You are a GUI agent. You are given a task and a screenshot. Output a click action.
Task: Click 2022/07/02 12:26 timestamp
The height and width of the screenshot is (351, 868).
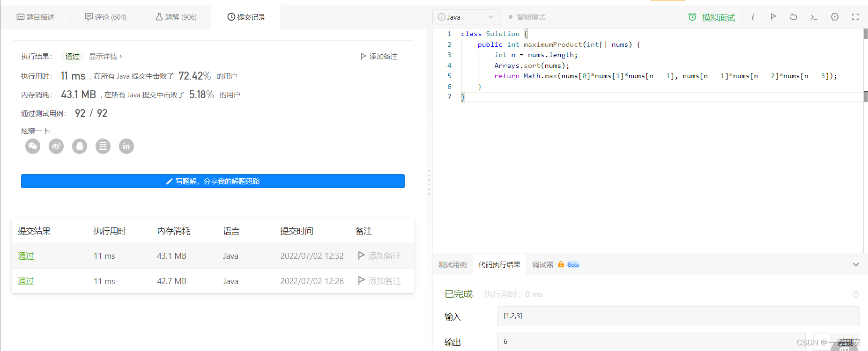point(312,281)
